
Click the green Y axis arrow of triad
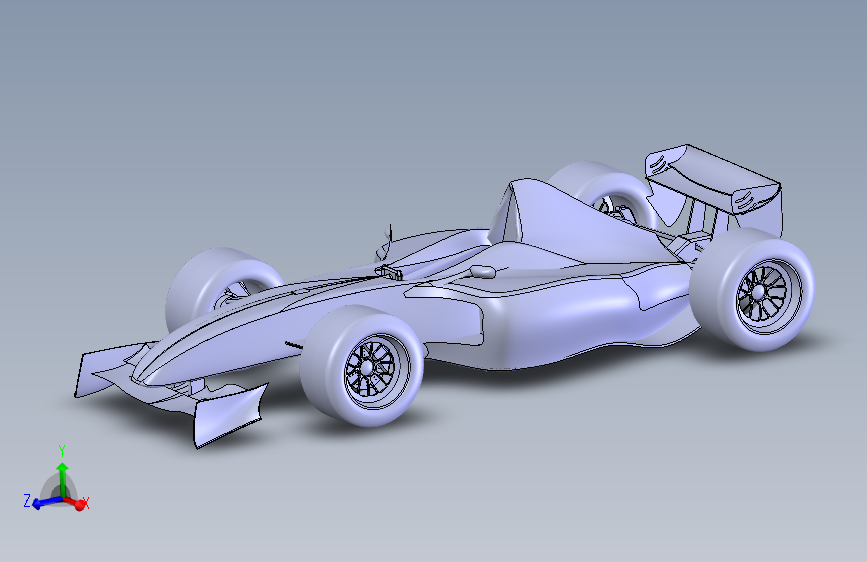62,479
